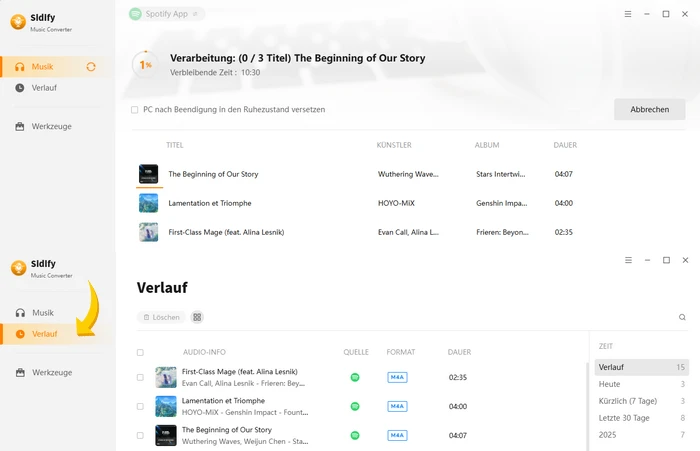Click the 1% progress circle
This screenshot has height=451, width=700.
(x=145, y=65)
